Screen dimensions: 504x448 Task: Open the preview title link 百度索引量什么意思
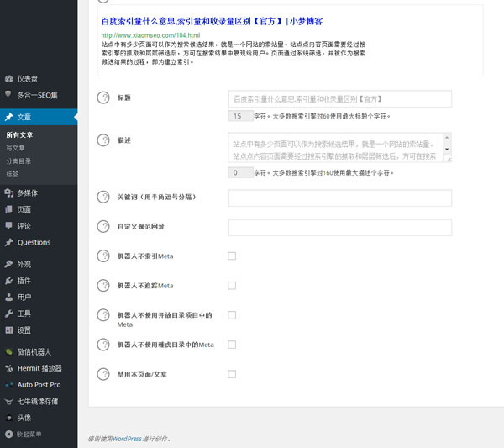[212, 21]
